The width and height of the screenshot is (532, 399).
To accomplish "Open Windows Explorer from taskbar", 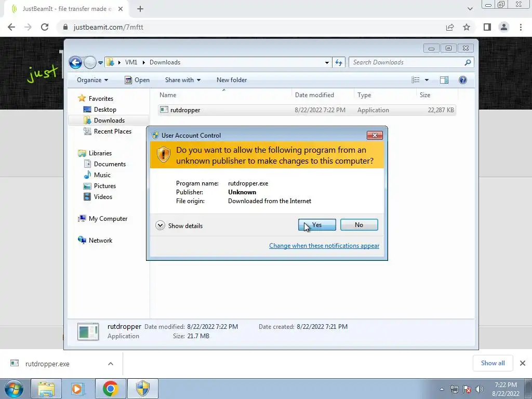I will coord(46,389).
